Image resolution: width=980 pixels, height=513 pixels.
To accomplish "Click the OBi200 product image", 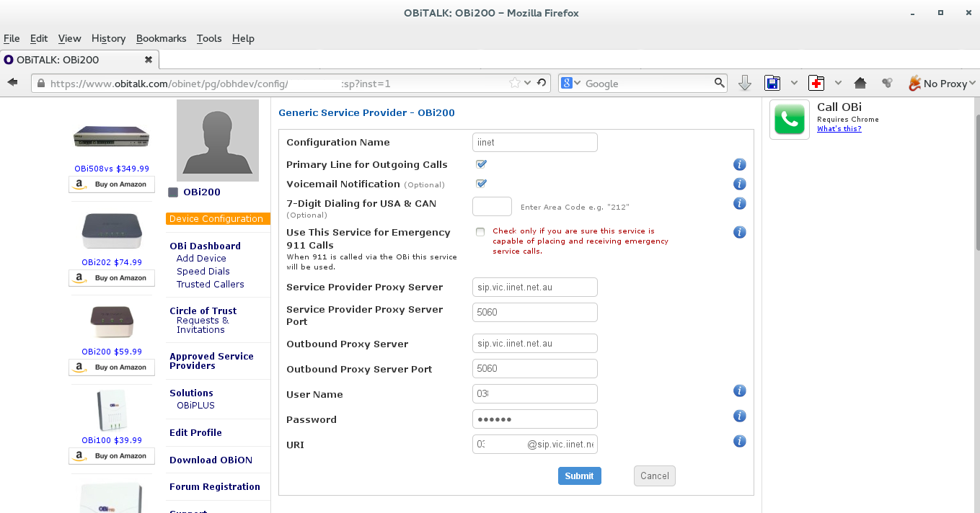I will [x=112, y=322].
